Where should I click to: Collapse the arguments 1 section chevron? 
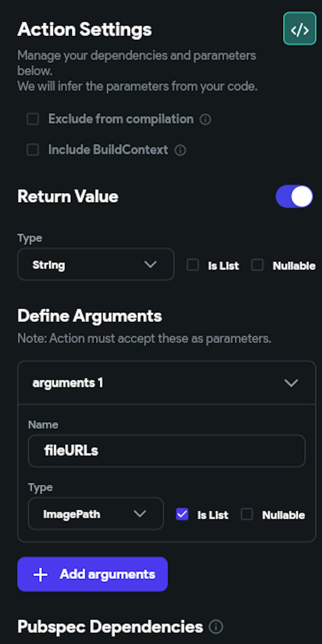click(x=291, y=383)
